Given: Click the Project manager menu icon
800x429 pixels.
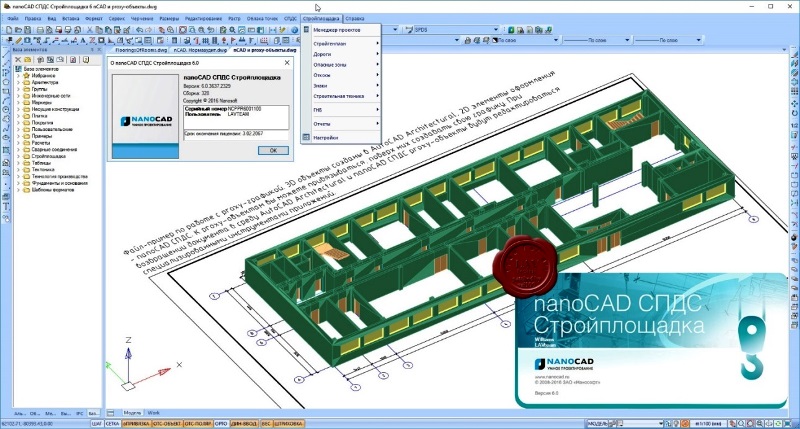Looking at the screenshot, I should 306,30.
